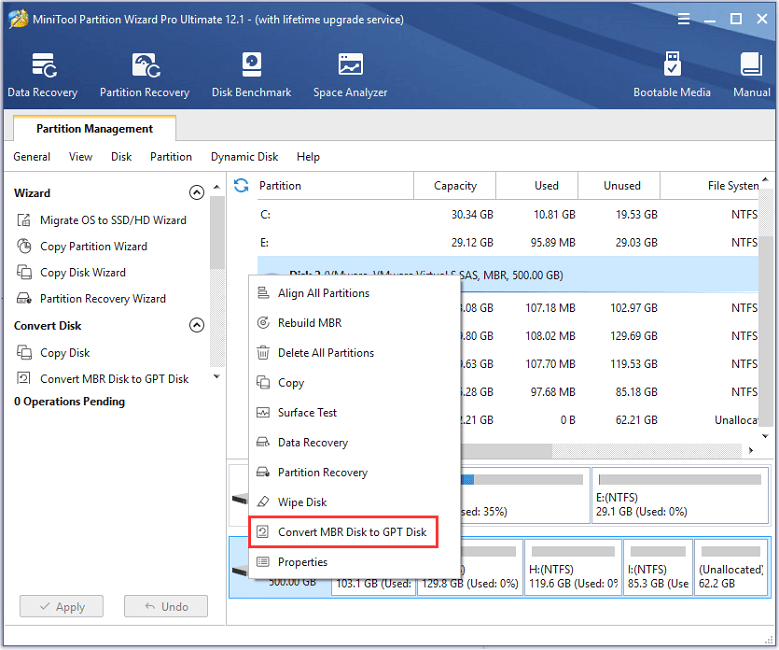Open Space Analyzer

tap(350, 75)
